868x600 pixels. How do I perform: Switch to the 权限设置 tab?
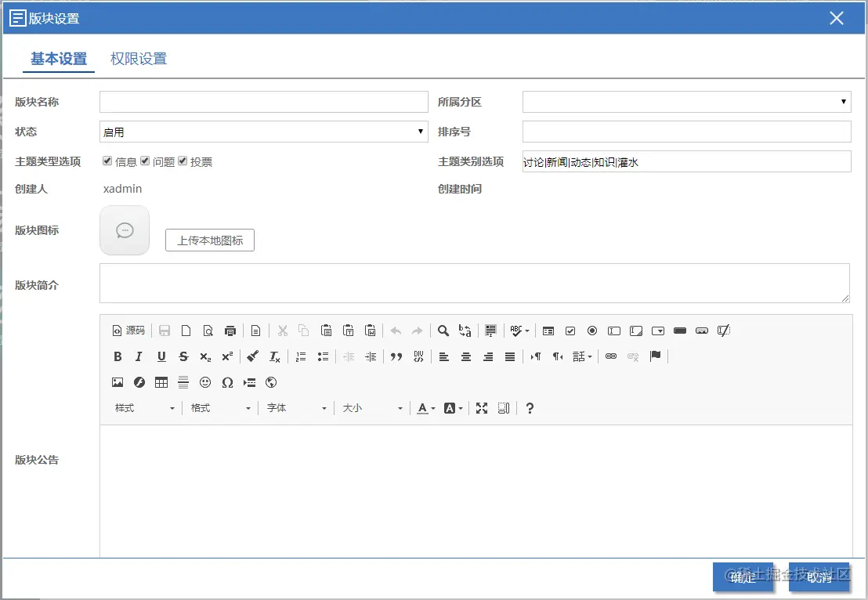[139, 59]
